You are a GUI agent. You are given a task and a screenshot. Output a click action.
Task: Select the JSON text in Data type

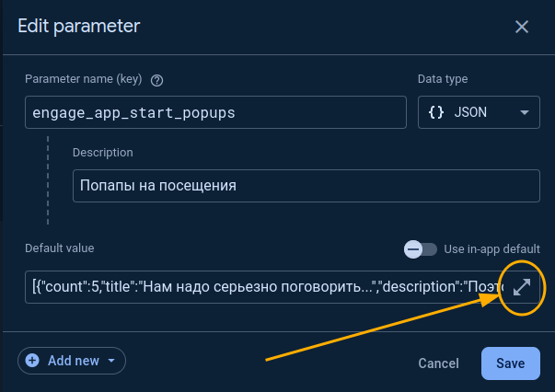470,112
